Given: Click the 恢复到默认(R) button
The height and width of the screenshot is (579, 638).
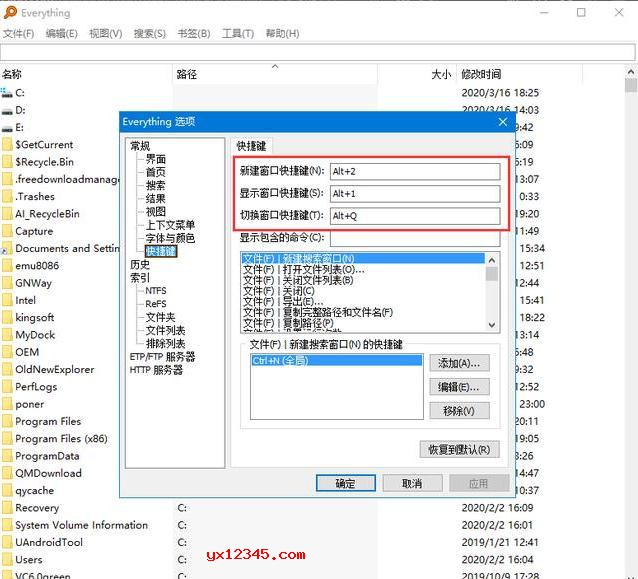Looking at the screenshot, I should 459,450.
